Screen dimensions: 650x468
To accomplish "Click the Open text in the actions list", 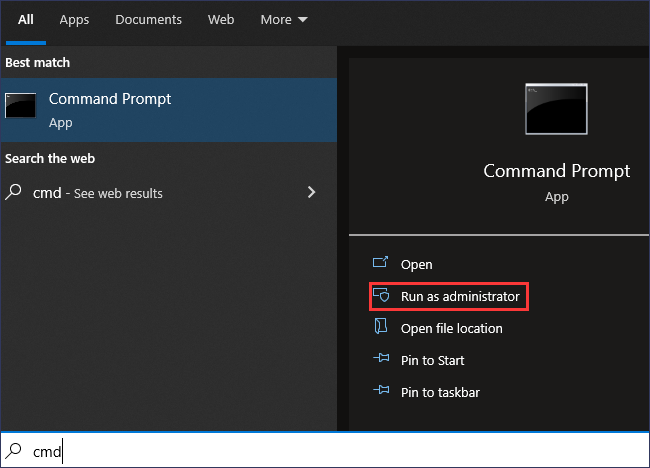I will [416, 264].
